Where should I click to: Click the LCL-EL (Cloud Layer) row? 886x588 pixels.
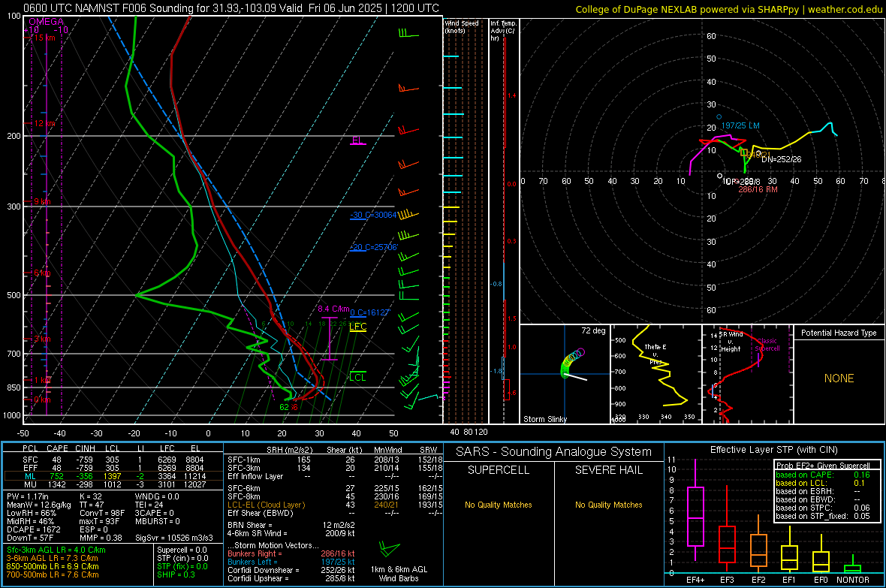[x=335, y=505]
